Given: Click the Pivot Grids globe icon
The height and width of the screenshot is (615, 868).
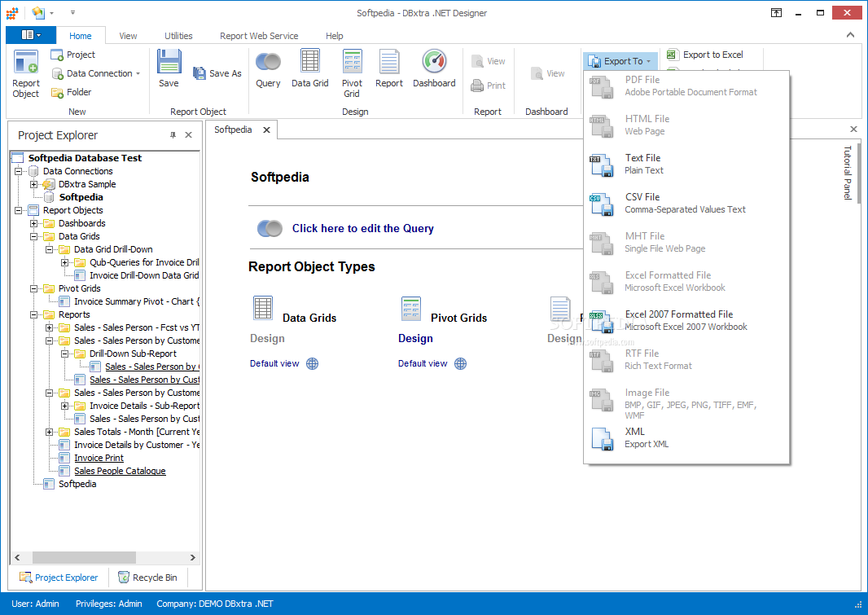Looking at the screenshot, I should (x=461, y=363).
